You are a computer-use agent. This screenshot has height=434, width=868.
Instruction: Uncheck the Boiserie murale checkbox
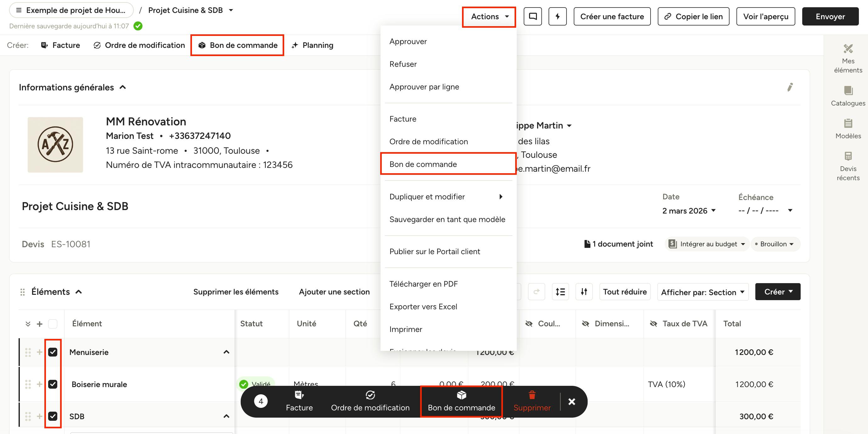pos(53,384)
